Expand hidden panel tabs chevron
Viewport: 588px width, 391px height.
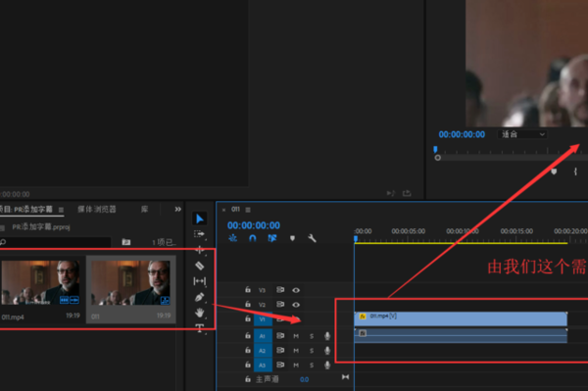click(177, 209)
